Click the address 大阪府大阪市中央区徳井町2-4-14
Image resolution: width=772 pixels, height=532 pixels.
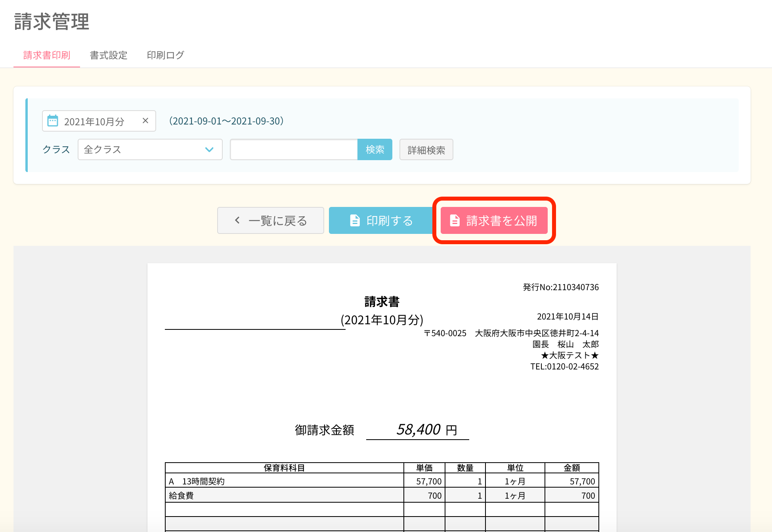(537, 333)
